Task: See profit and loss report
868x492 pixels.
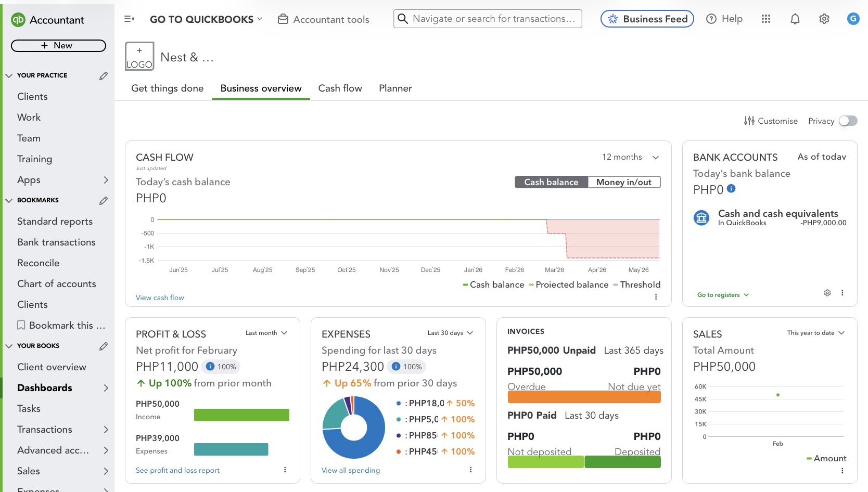Action: click(x=177, y=470)
